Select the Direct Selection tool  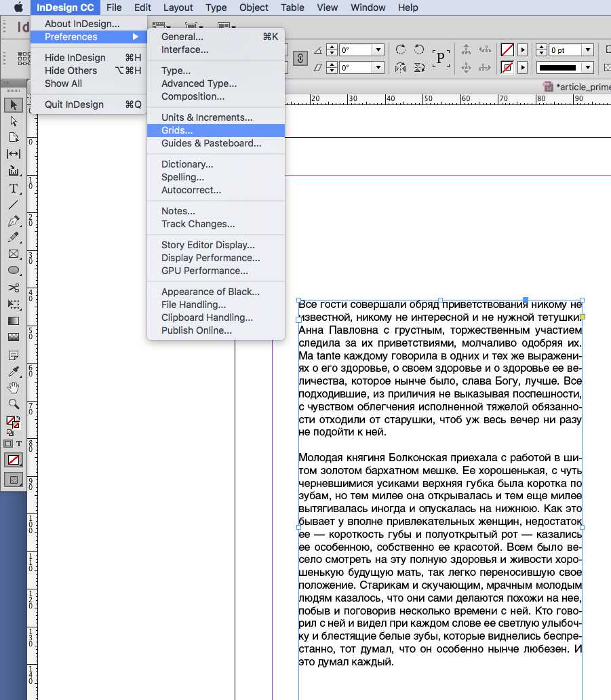pyautogui.click(x=14, y=121)
